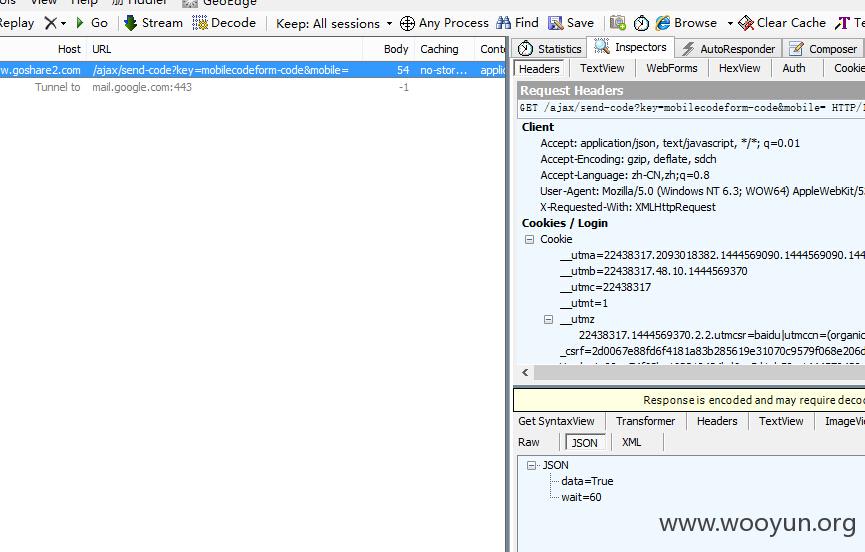Click the TextWizard T icon
This screenshot has height=552, width=865.
[x=842, y=23]
